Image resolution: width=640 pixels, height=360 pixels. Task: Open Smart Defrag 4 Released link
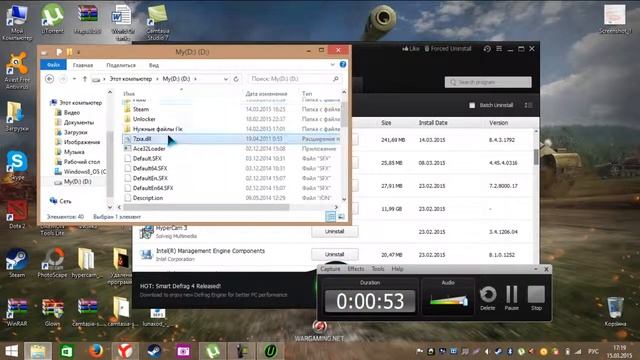(180, 286)
